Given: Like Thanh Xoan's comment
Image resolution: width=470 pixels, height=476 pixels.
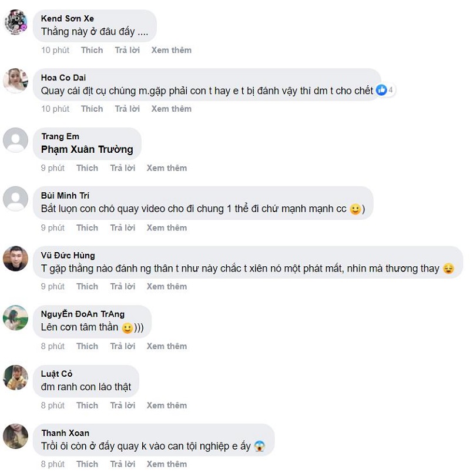Looking at the screenshot, I should pos(87,464).
